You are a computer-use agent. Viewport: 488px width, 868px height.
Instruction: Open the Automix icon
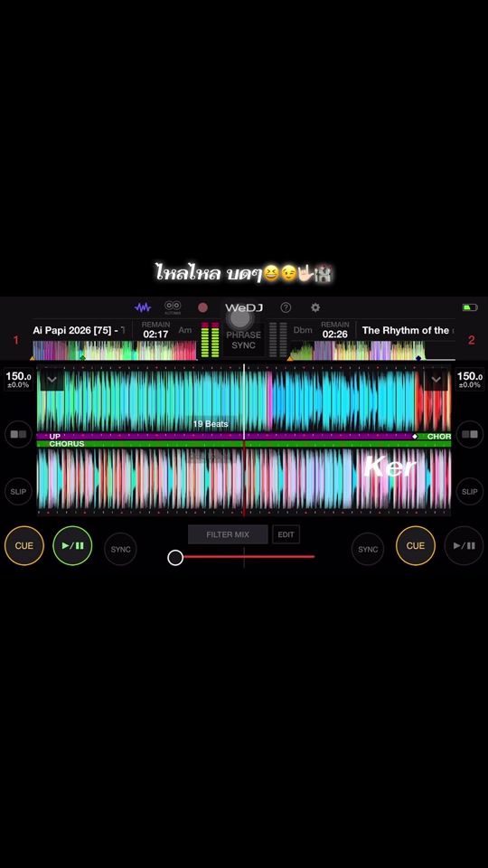pos(173,307)
